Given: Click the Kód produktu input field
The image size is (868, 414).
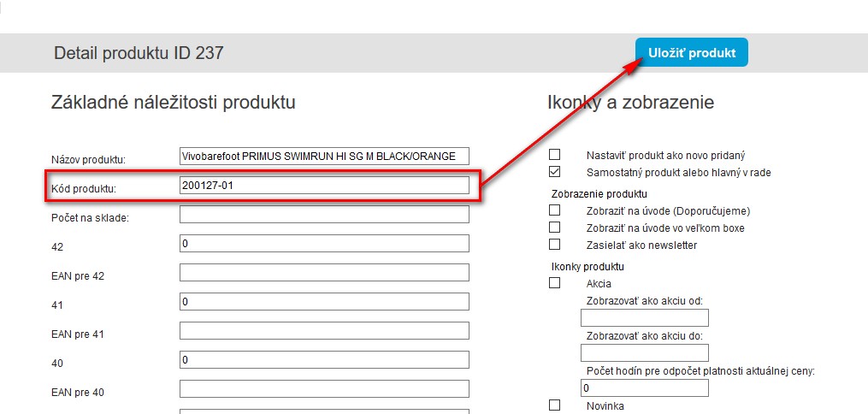Looking at the screenshot, I should point(324,185).
